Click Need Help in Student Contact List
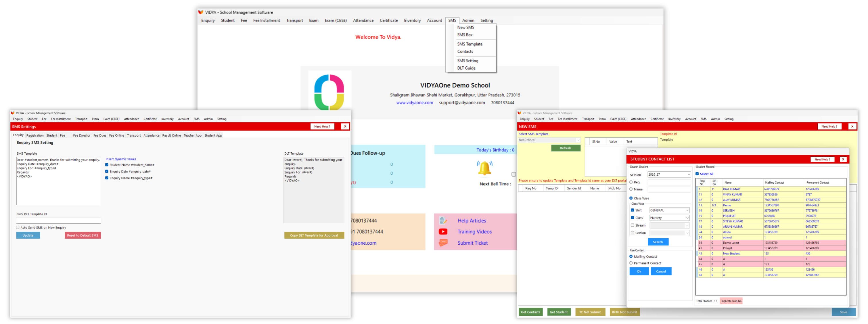Screen dimensions: 868x324 click(x=823, y=160)
